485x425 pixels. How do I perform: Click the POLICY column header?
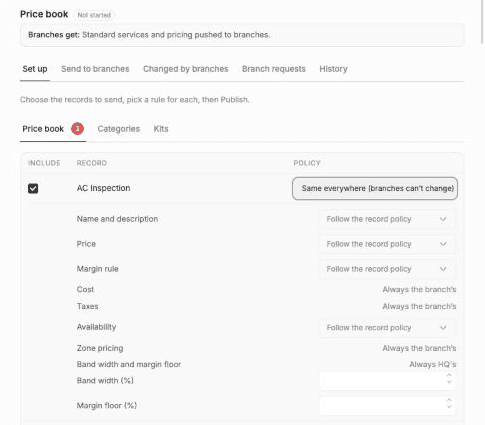tap(307, 163)
